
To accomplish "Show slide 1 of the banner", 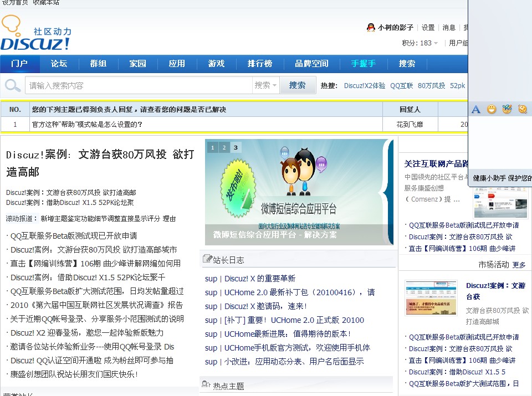I will 213,147.
